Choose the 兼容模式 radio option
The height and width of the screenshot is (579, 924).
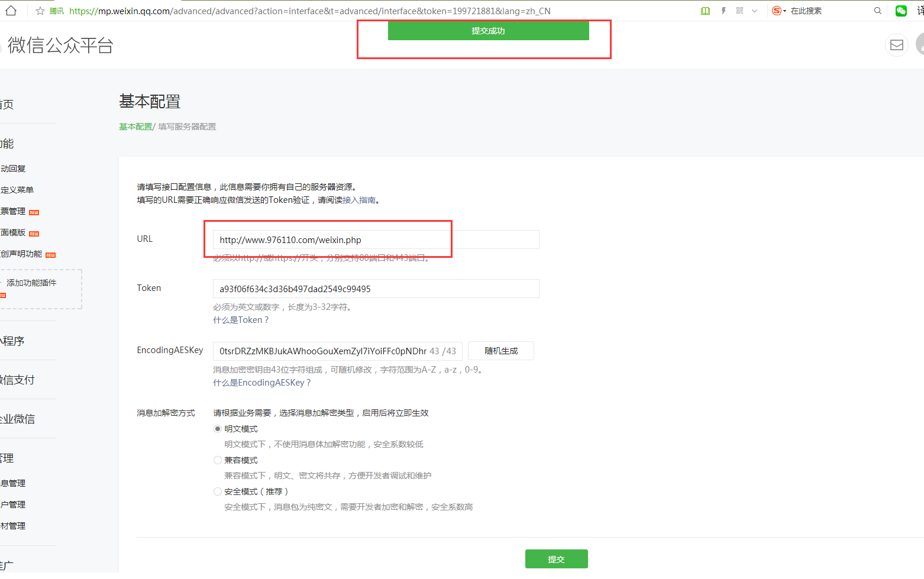pyautogui.click(x=218, y=460)
